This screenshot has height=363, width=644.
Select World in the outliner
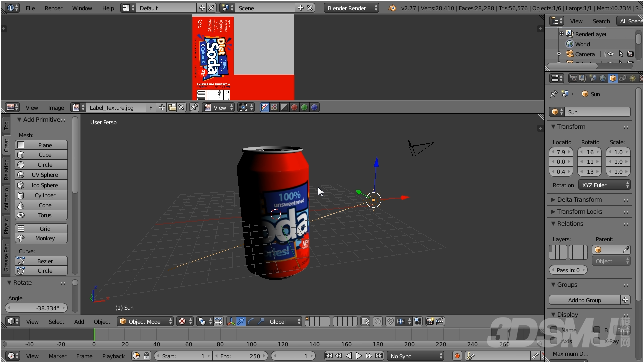pyautogui.click(x=582, y=44)
